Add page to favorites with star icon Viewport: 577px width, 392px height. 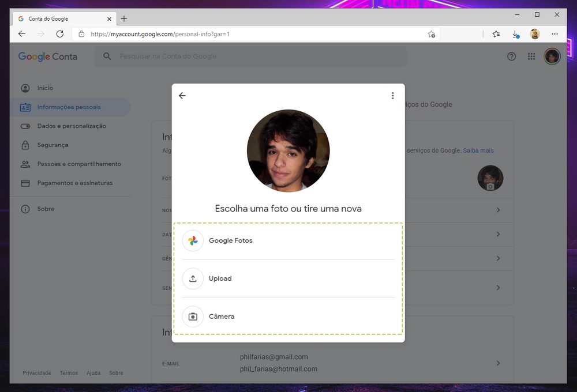pos(431,34)
